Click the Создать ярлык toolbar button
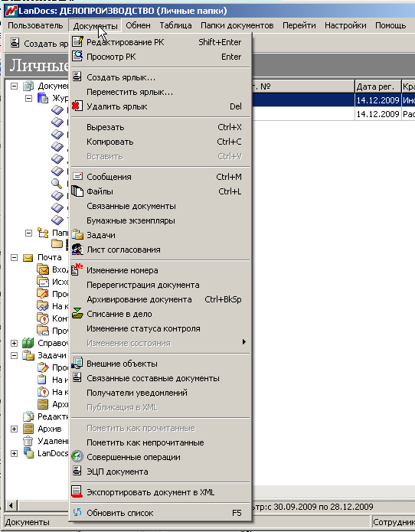Image resolution: width=415 pixels, height=532 pixels. pyautogui.click(x=39, y=44)
